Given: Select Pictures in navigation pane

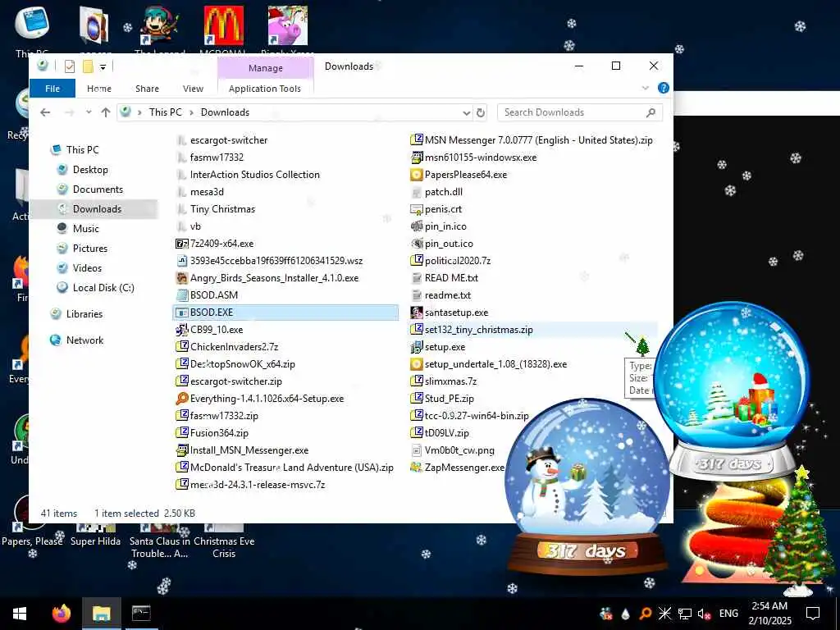Looking at the screenshot, I should pyautogui.click(x=90, y=249).
